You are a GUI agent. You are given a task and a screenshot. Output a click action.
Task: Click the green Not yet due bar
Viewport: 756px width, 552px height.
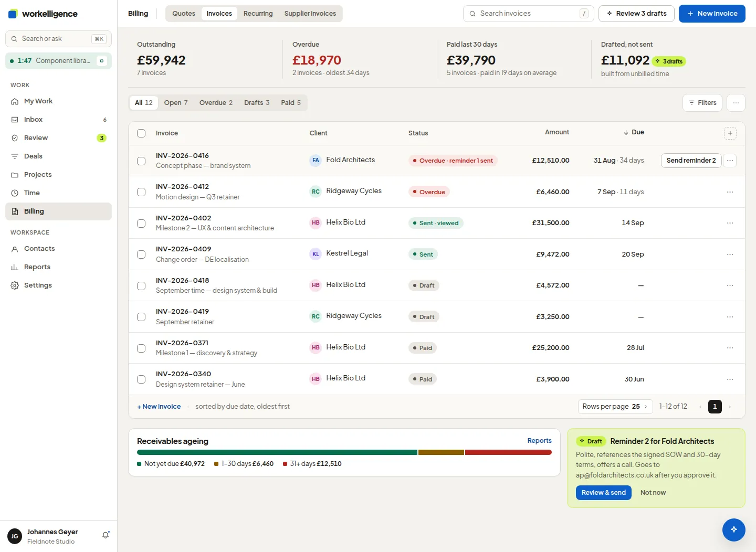[x=277, y=452]
